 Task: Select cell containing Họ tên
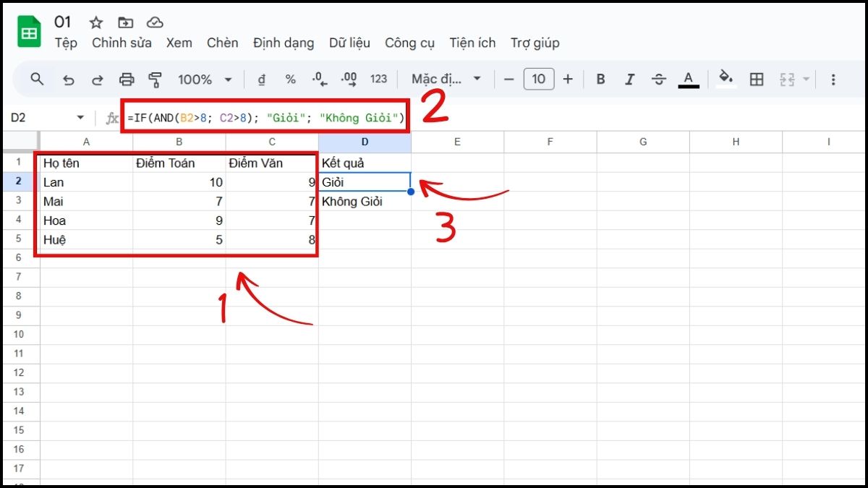coord(86,163)
